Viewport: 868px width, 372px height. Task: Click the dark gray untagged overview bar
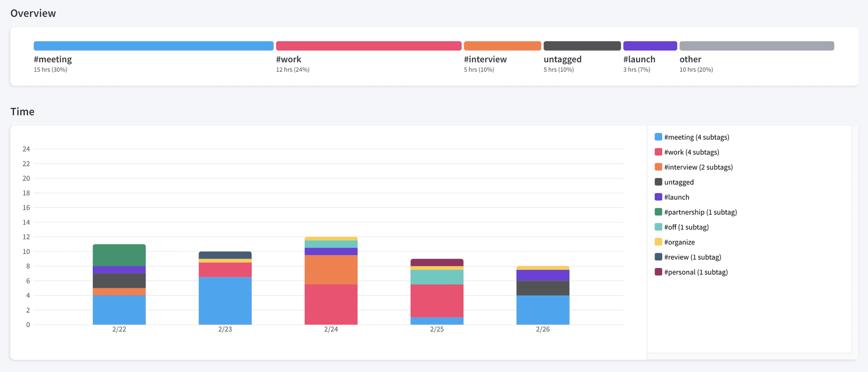point(582,46)
